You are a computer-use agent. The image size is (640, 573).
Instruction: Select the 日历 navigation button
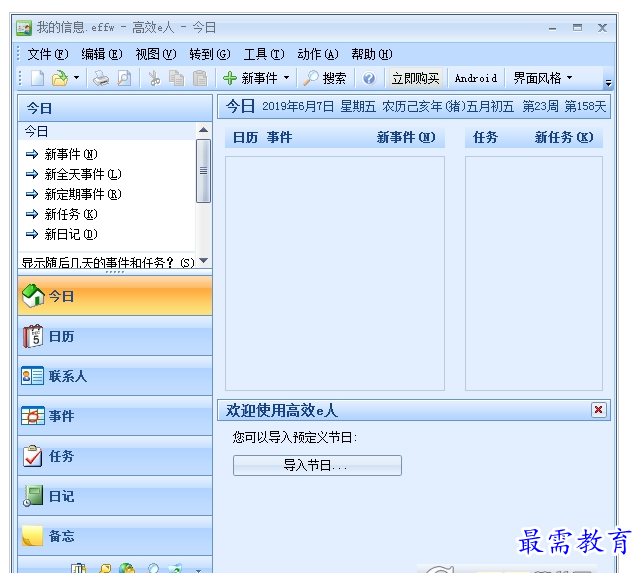[x=115, y=336]
